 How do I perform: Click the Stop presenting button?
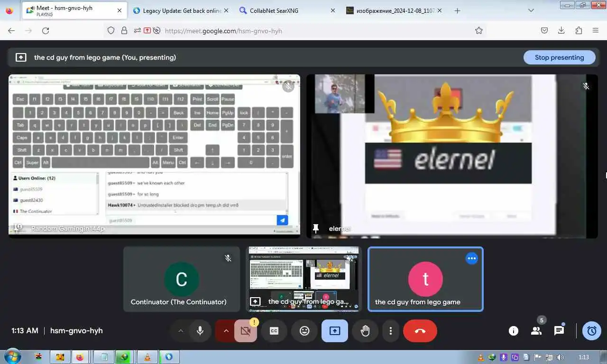[559, 57]
